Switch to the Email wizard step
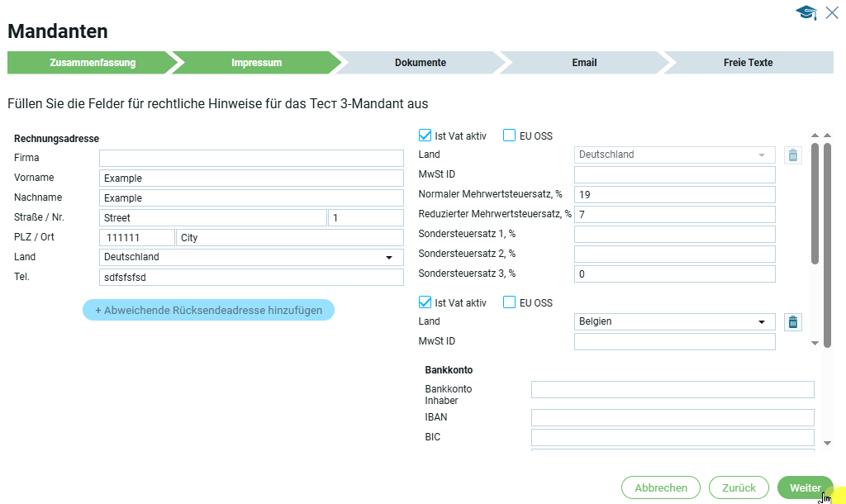 [x=583, y=63]
